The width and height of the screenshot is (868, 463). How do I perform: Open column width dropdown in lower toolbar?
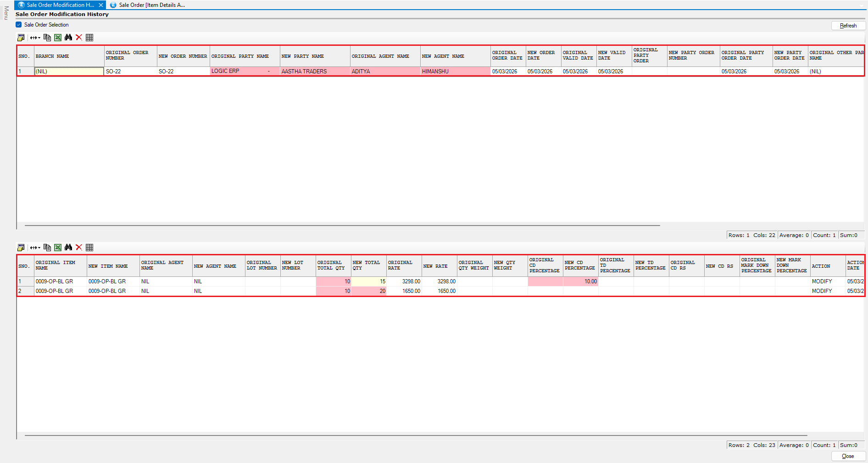(35, 248)
